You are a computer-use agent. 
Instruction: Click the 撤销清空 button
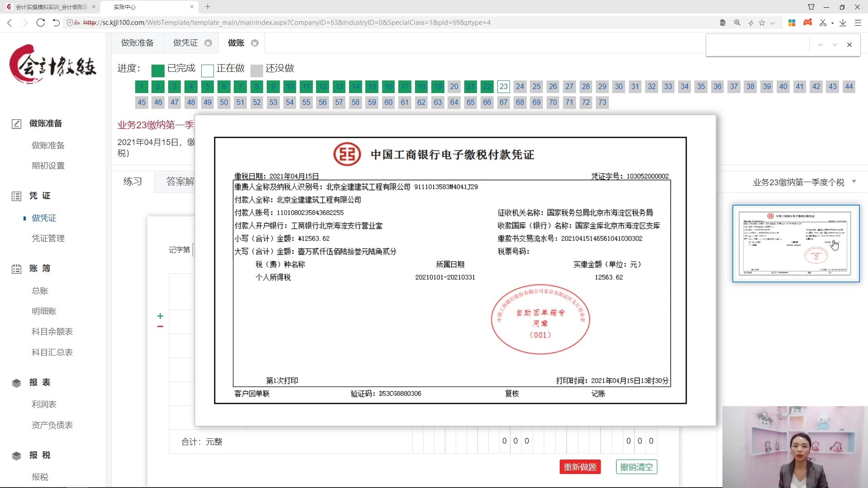[x=636, y=467]
